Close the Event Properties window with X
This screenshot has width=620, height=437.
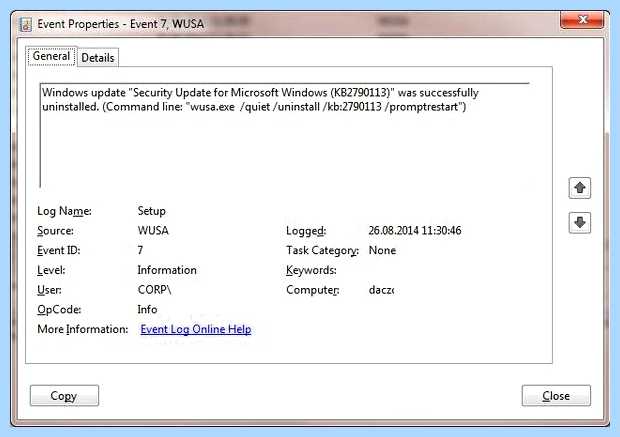pyautogui.click(x=582, y=20)
